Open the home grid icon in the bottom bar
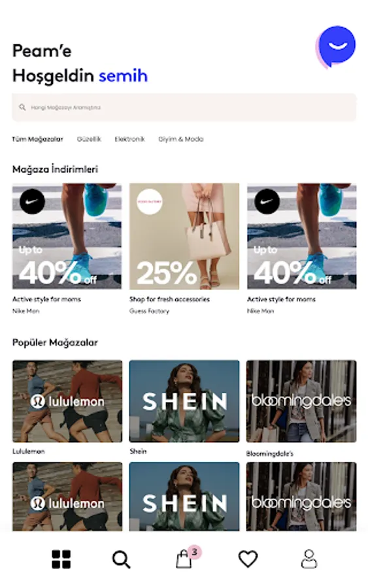The height and width of the screenshot is (588, 368). click(x=61, y=559)
